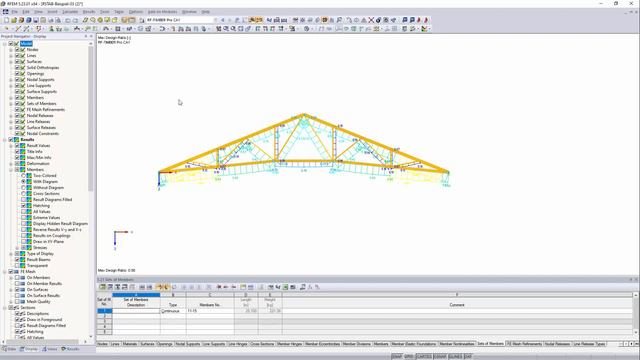Select the 11-15 Members No. cell
Screen dimensions: 640x360
pyautogui.click(x=210, y=311)
